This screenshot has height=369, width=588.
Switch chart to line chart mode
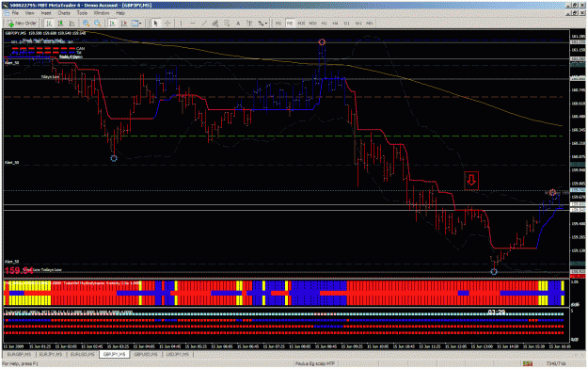pyautogui.click(x=72, y=24)
